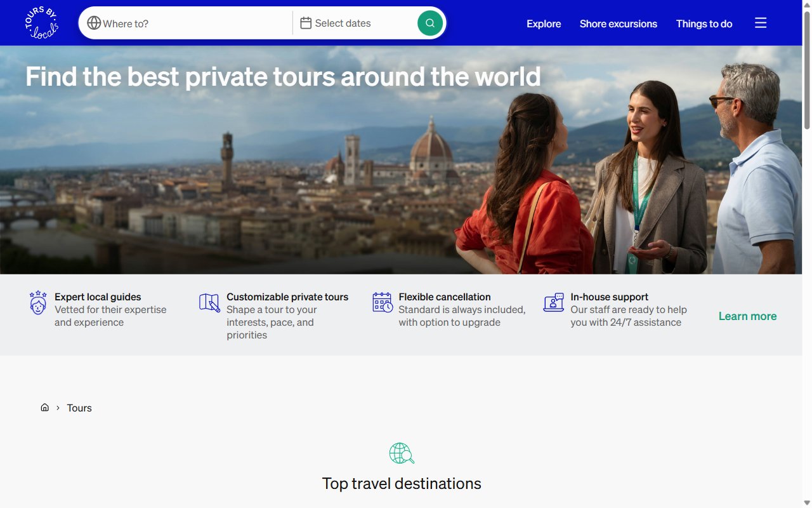
Task: Click the Expert local guides icon
Action: [x=38, y=302]
